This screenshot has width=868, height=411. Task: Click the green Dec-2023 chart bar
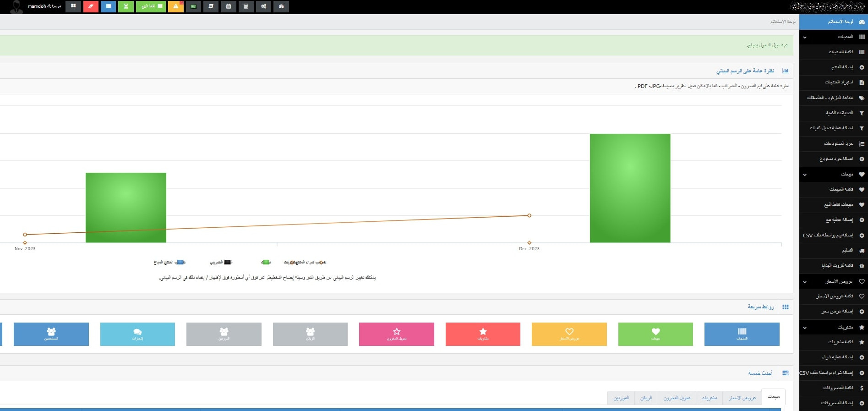(630, 188)
